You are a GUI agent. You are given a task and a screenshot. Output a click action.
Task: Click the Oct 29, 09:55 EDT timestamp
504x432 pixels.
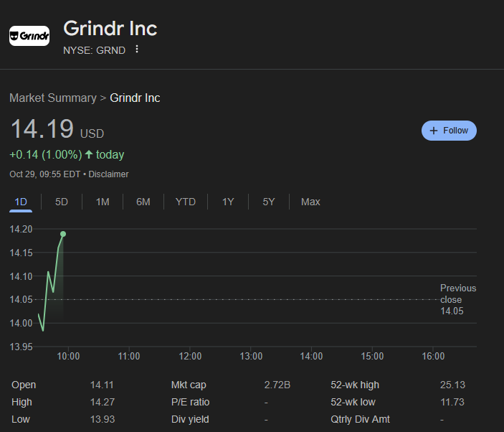coord(44,174)
